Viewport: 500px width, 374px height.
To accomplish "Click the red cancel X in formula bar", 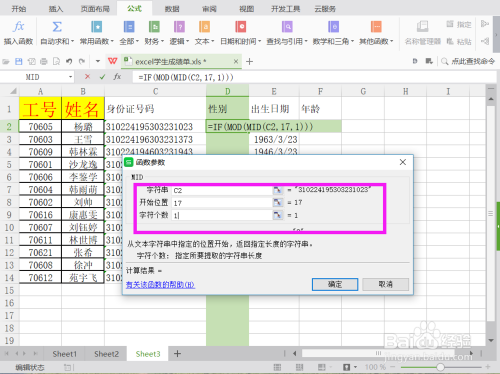I will click(x=87, y=77).
